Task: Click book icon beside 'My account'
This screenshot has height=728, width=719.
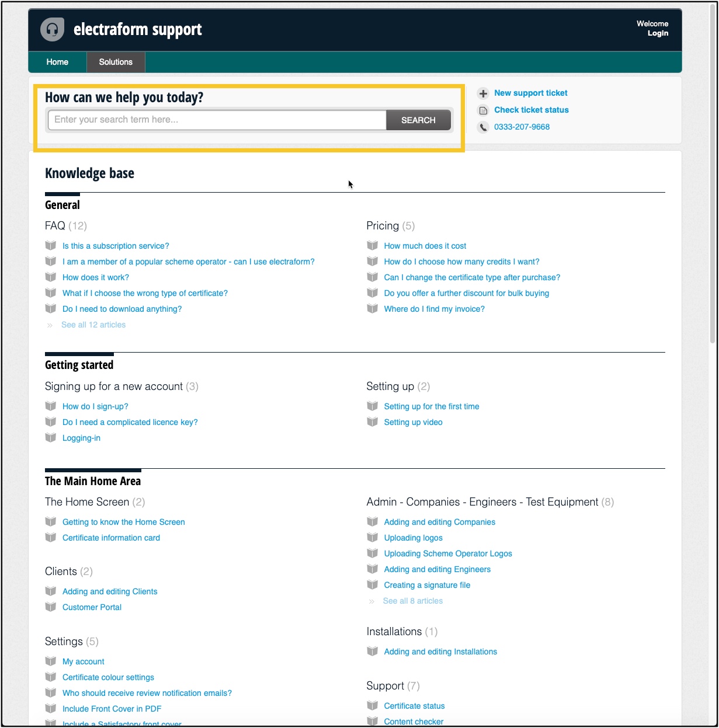Action: pos(51,661)
